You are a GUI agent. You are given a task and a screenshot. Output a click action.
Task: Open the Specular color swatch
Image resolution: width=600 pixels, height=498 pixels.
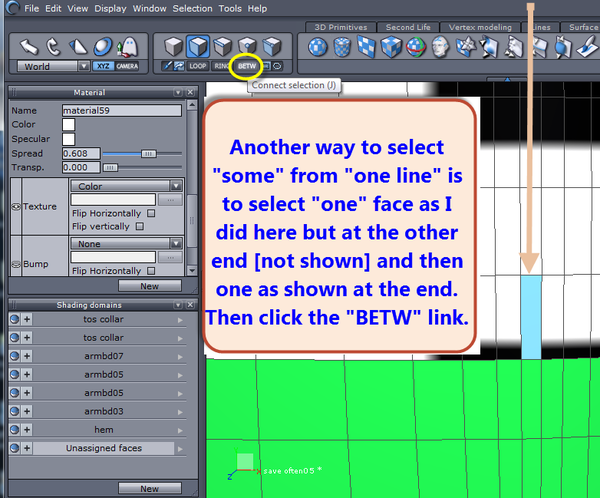click(x=68, y=139)
